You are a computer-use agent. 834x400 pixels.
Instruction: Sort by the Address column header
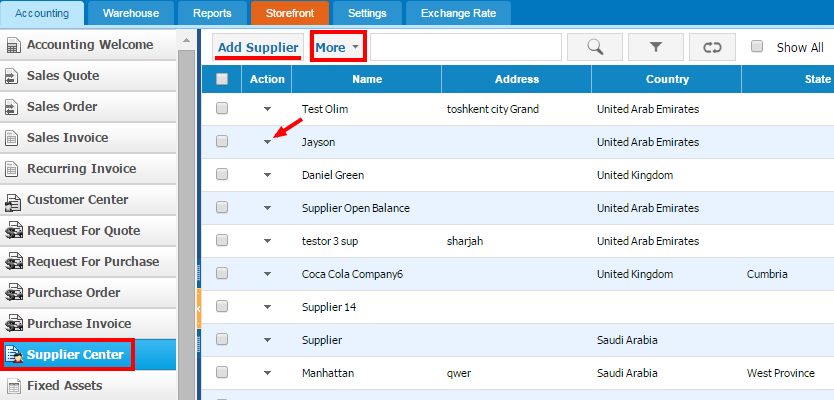coord(516,79)
